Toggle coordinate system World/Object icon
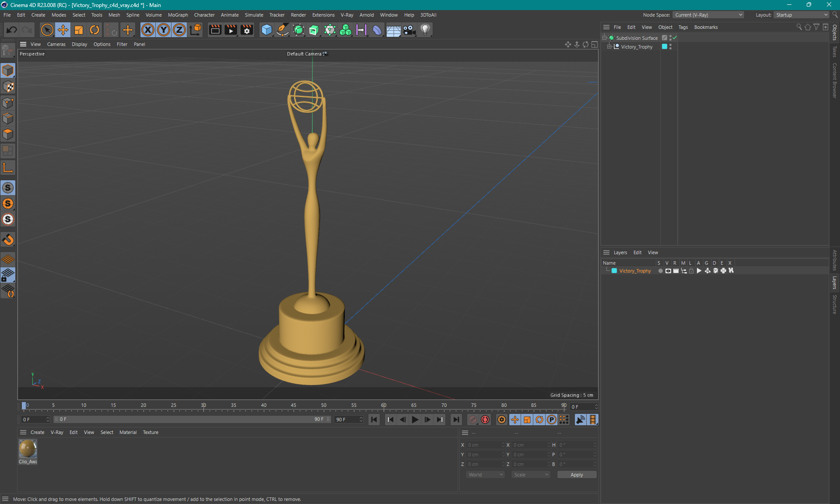 click(196, 30)
